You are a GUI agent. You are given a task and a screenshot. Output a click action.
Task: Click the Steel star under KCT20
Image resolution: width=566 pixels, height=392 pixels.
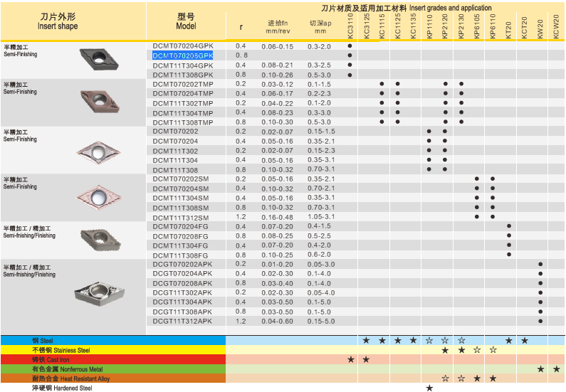pos(525,341)
